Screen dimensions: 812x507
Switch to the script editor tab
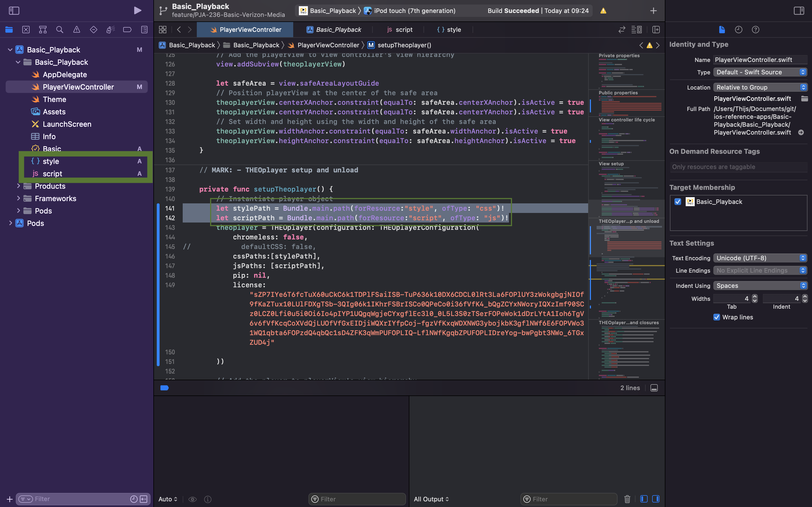(400, 30)
